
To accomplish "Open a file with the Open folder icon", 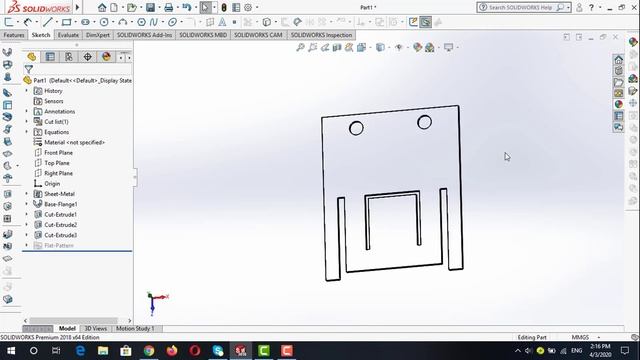I will point(131,7).
